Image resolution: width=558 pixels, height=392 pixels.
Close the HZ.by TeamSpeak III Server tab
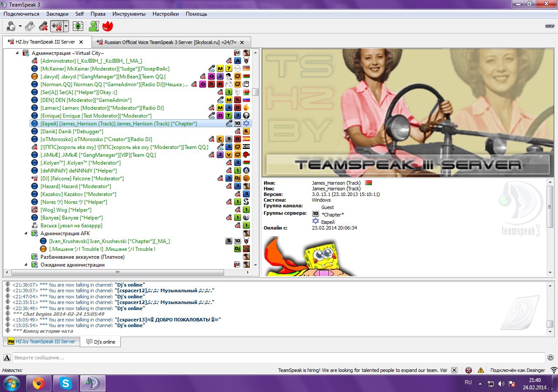point(81,42)
